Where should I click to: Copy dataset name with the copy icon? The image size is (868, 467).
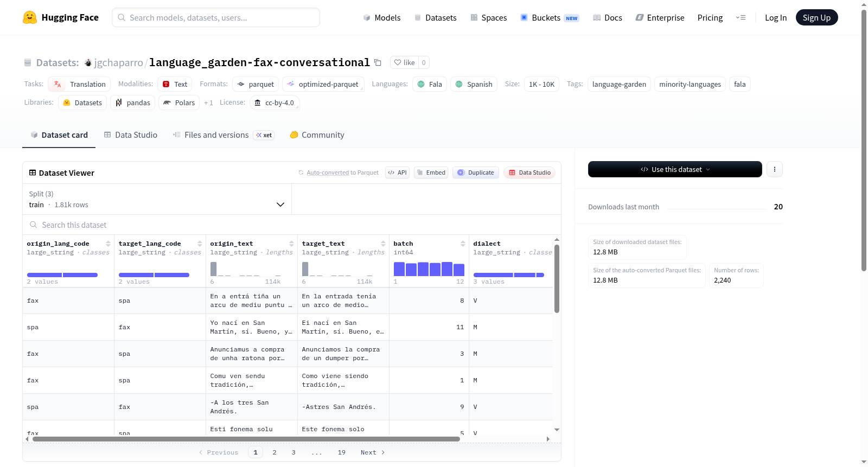click(x=378, y=62)
